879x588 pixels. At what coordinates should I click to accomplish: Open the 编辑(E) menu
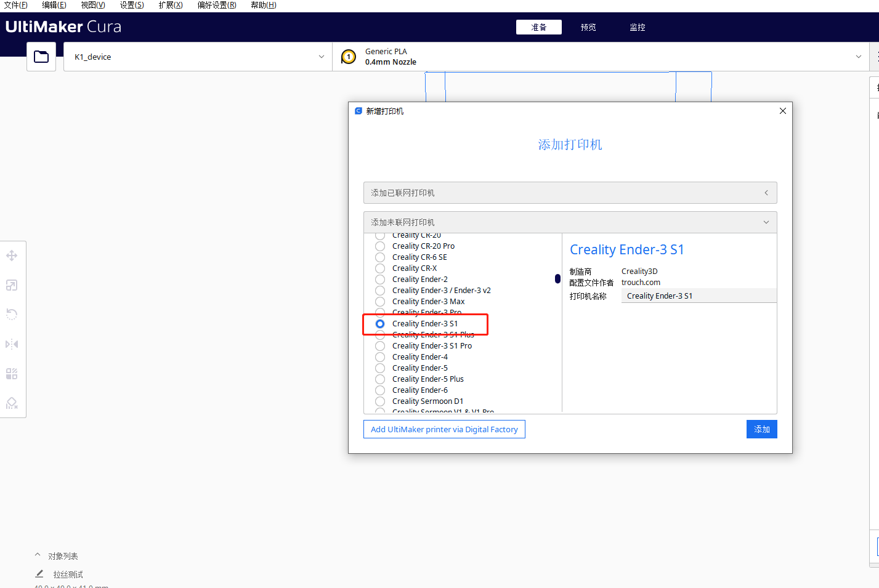tap(54, 5)
